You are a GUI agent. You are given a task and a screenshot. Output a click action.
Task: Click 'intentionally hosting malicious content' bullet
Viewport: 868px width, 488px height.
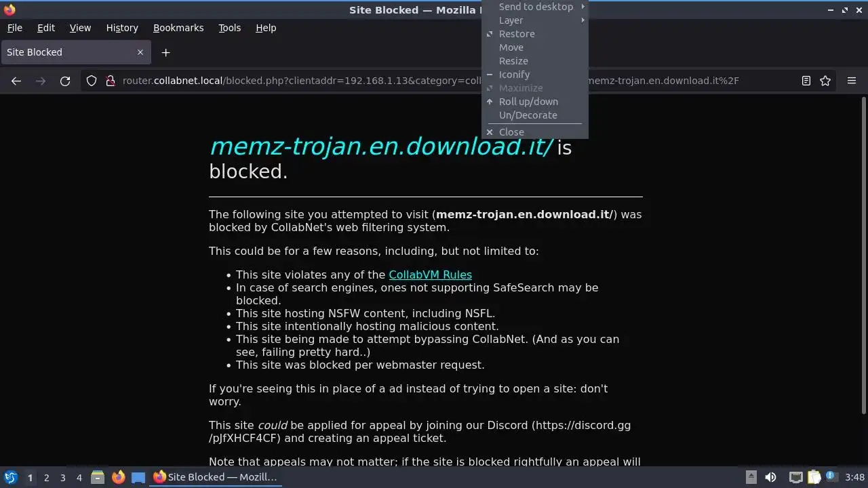point(367,326)
